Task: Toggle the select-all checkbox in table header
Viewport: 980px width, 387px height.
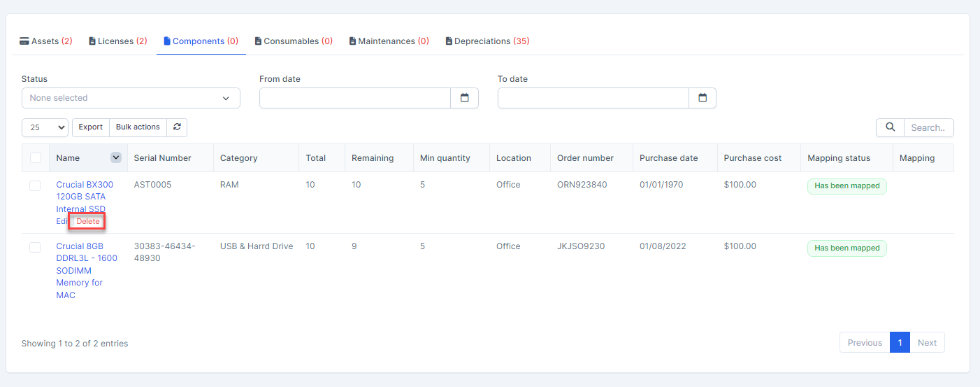Action: [36, 158]
